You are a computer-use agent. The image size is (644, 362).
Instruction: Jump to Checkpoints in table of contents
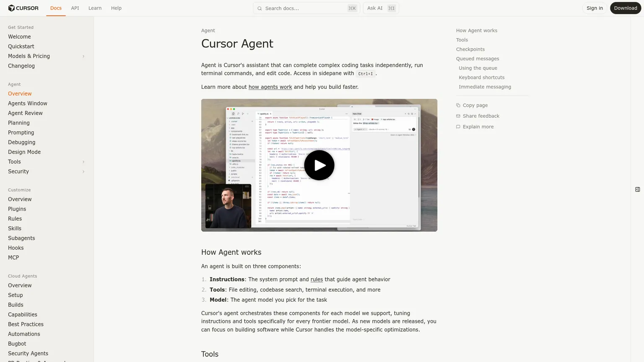click(470, 49)
